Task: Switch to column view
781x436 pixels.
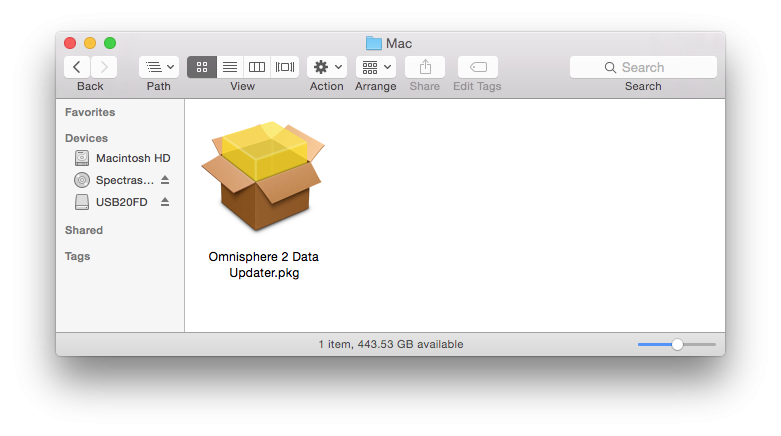Action: coord(257,67)
